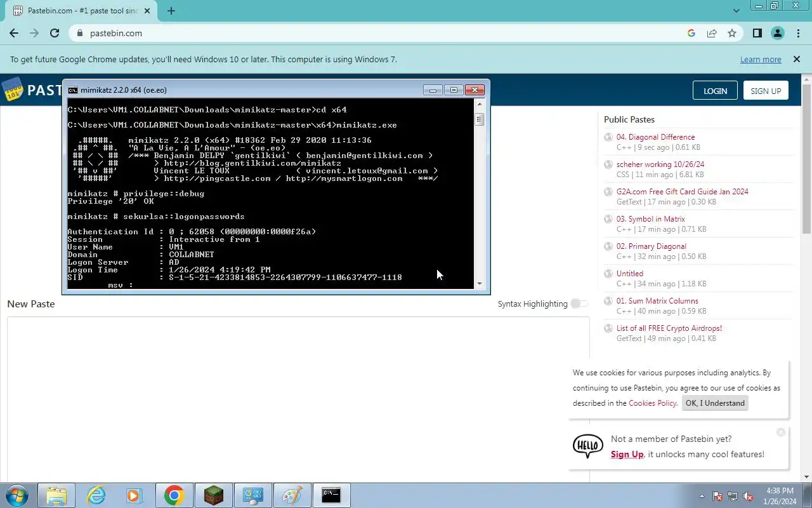Screen dimensions: 812x508
Task: Click 'OK, I Understand' cookie button
Action: tap(715, 403)
